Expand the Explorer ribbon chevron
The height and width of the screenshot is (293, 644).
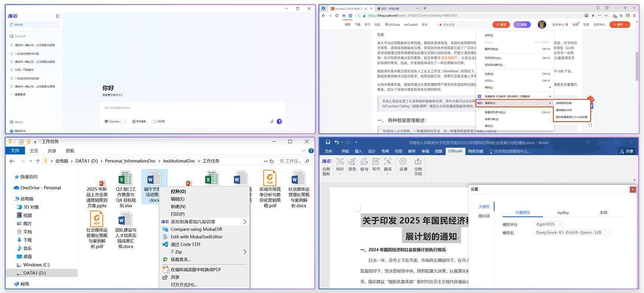[303, 151]
